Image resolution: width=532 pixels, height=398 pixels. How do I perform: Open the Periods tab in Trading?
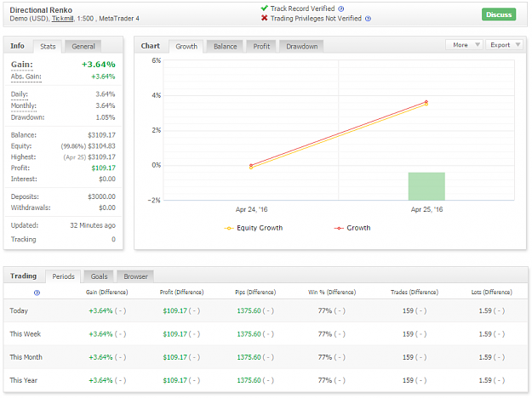[x=63, y=276]
